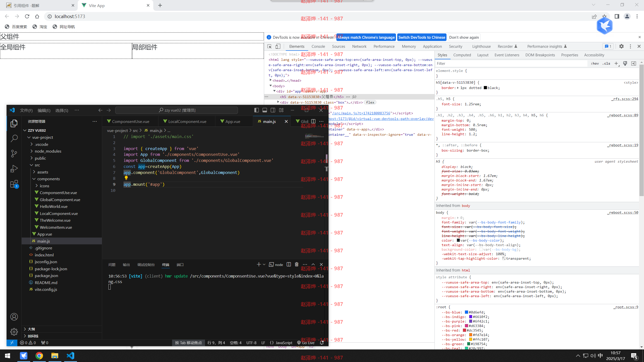Kill terminal with trash icon

297,264
